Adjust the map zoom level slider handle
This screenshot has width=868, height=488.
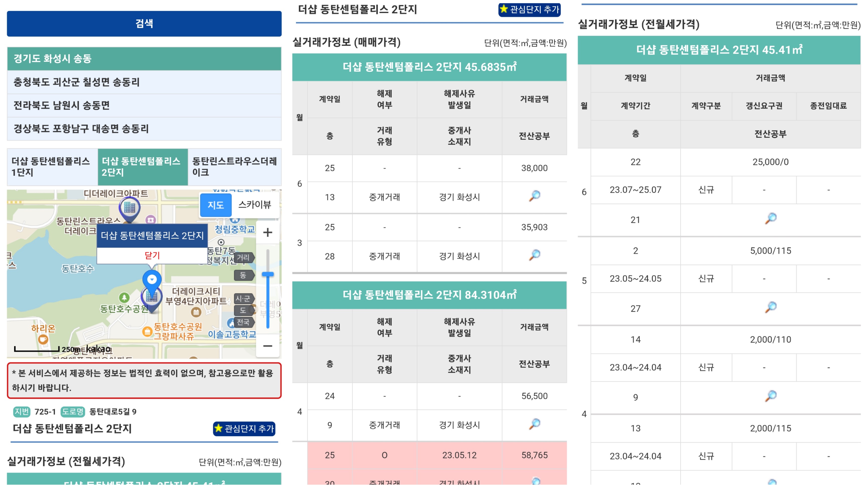coord(268,274)
